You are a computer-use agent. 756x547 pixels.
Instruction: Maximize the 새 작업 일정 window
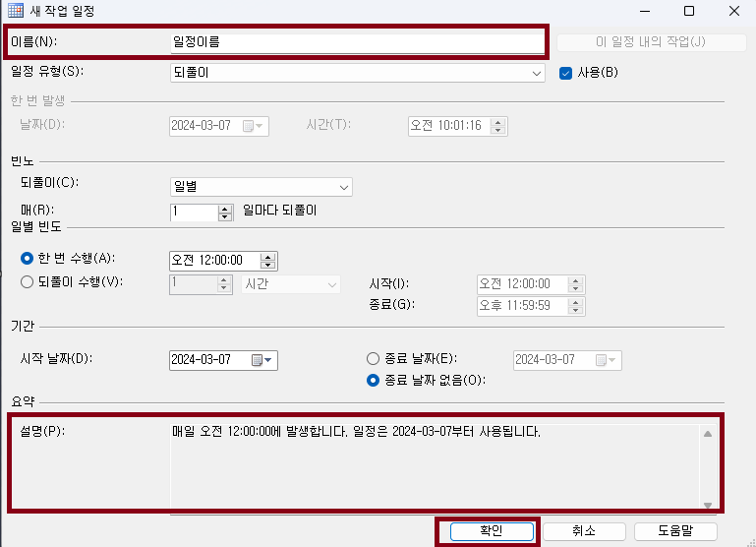pos(689,11)
